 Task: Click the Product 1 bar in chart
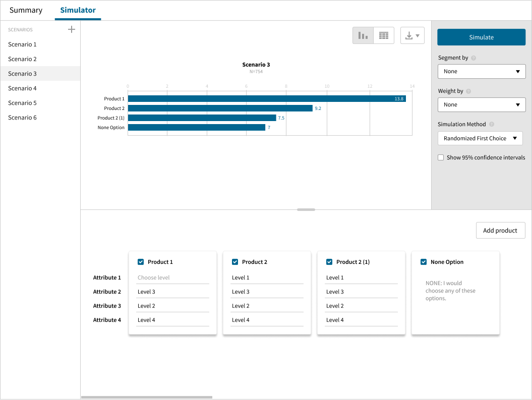267,99
